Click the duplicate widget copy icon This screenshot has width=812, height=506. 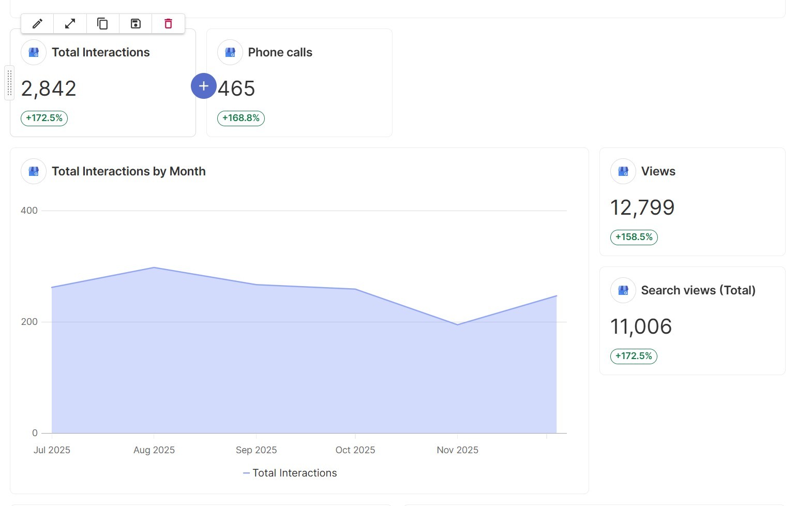(102, 24)
